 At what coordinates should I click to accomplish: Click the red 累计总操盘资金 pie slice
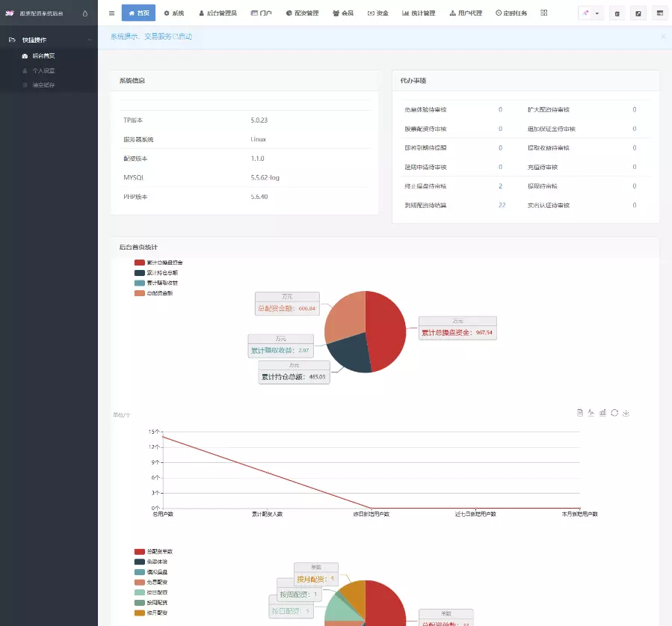pos(387,329)
